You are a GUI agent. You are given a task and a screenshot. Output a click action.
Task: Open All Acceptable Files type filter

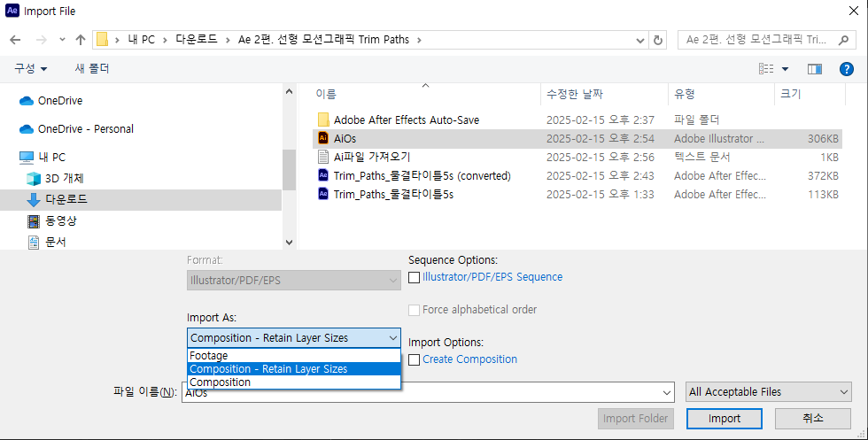[769, 392]
